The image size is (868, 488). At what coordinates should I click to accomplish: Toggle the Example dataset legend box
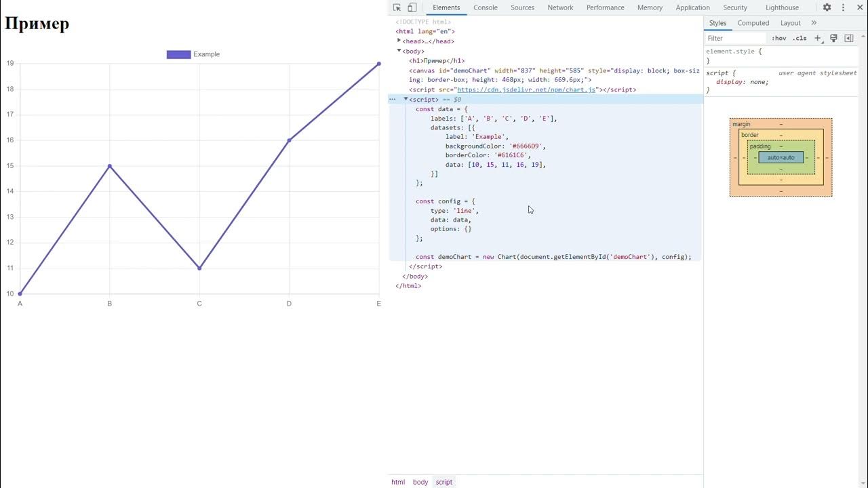pos(178,54)
